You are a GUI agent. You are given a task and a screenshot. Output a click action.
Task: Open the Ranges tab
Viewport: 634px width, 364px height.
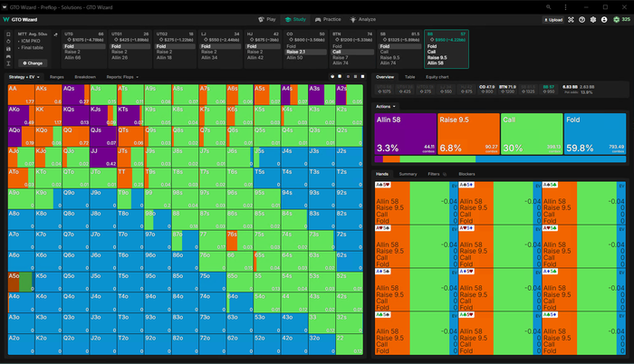coord(57,77)
